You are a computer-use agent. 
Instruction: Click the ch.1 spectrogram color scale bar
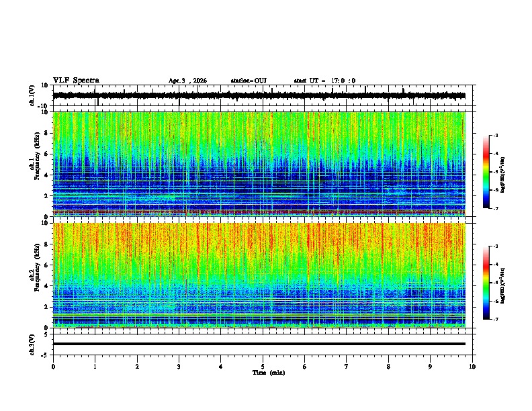(x=486, y=172)
